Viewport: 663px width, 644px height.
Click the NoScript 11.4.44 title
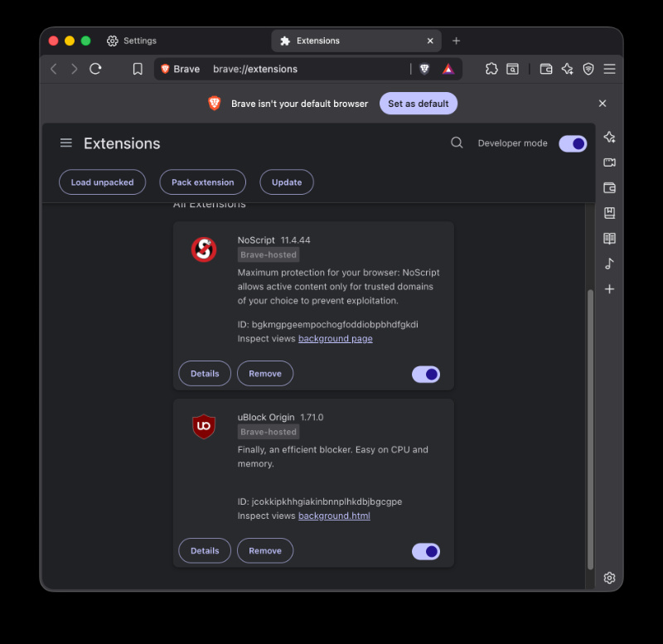[273, 240]
